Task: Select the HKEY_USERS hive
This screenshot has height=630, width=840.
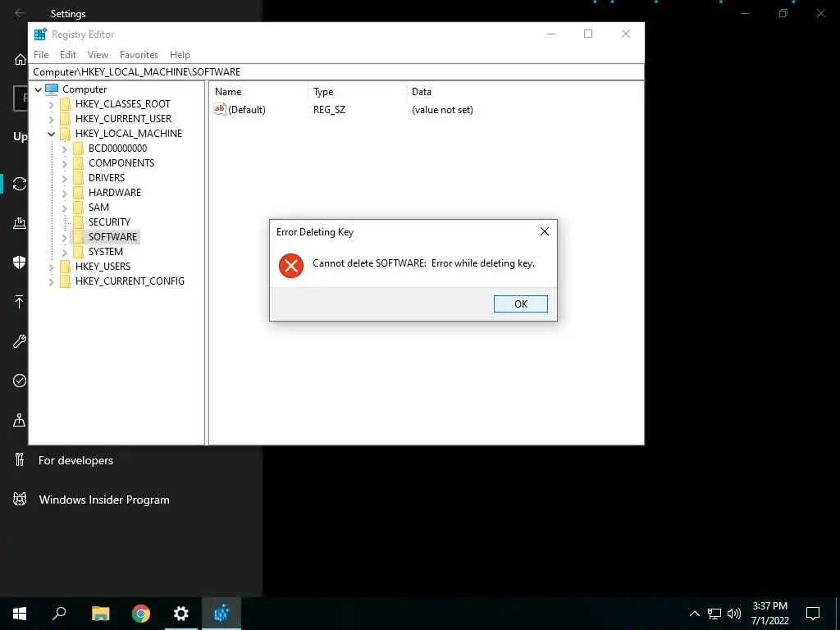Action: click(103, 267)
